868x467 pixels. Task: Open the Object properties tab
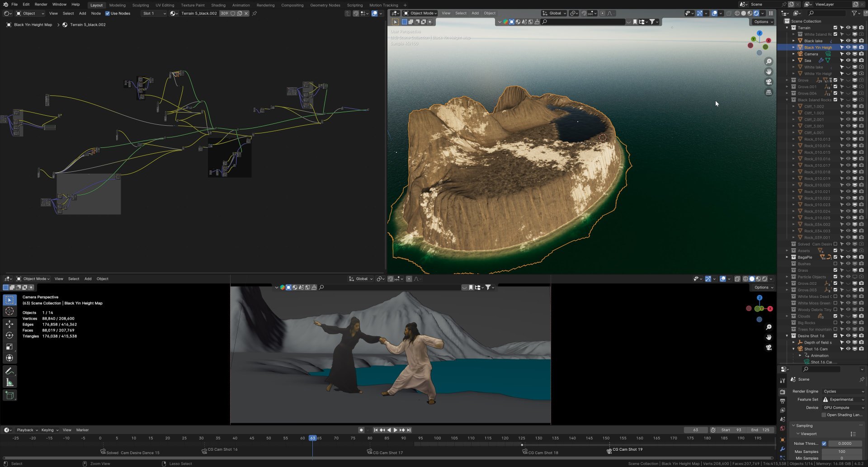pyautogui.click(x=783, y=439)
